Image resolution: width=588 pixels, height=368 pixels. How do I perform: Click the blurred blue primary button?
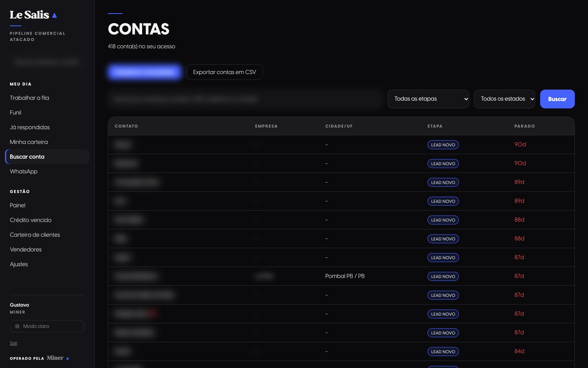tap(144, 72)
